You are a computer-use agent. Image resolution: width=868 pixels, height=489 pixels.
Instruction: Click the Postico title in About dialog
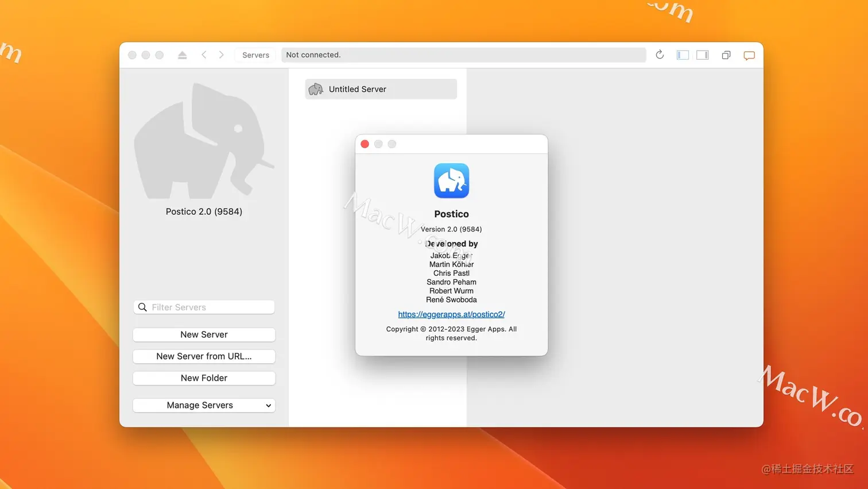(451, 214)
